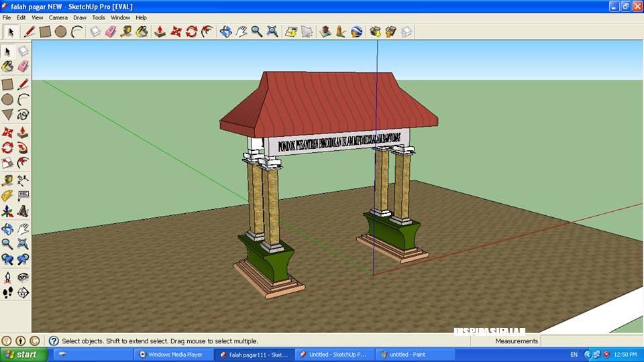
Task: Click Push/Pull tool in top toolbar
Action: coord(160,32)
